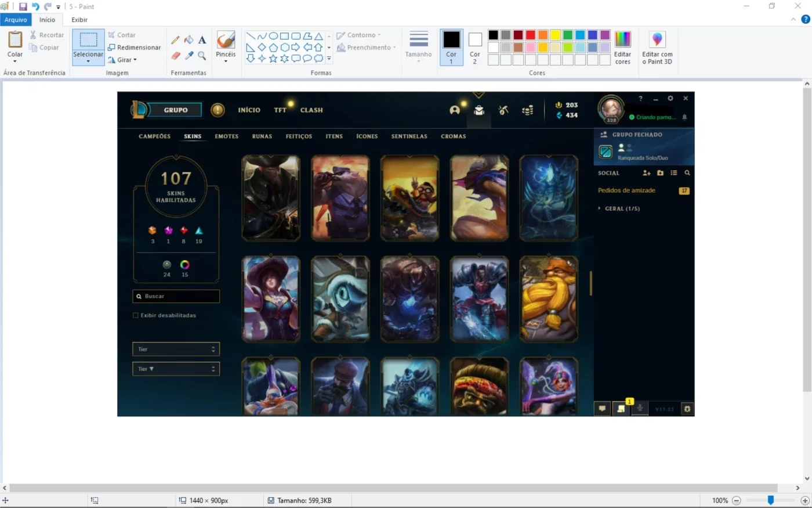Image resolution: width=812 pixels, height=508 pixels.
Task: Pick the five-point star shape in Formas
Action: pyautogui.click(x=273, y=58)
